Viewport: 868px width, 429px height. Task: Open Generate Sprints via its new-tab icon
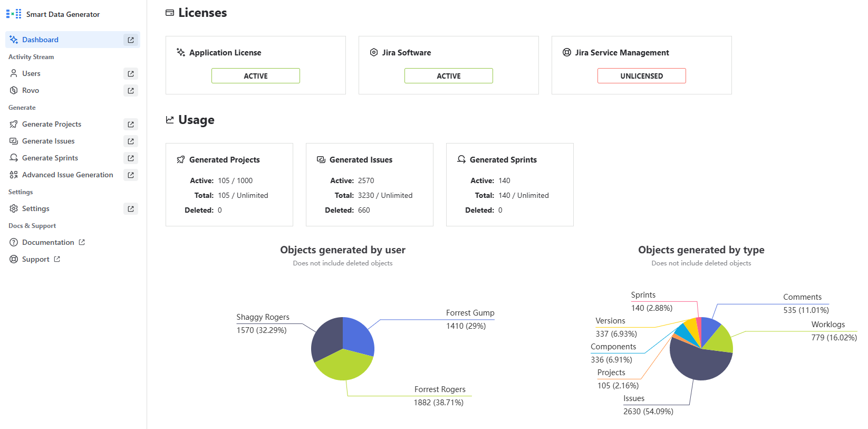click(131, 158)
